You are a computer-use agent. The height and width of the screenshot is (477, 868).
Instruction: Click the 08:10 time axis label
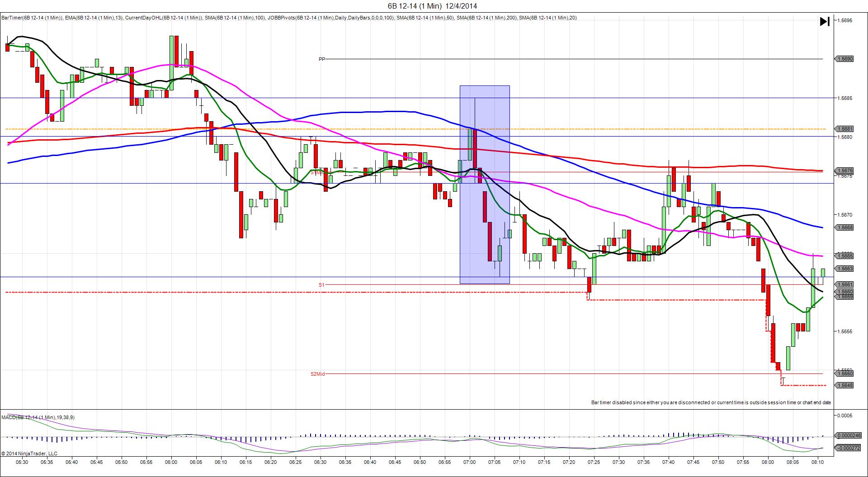tap(817, 463)
